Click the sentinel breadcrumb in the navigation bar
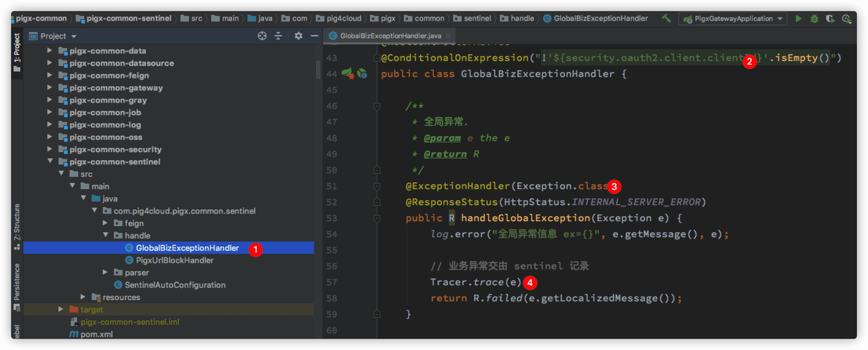The height and width of the screenshot is (350, 868). 477,18
